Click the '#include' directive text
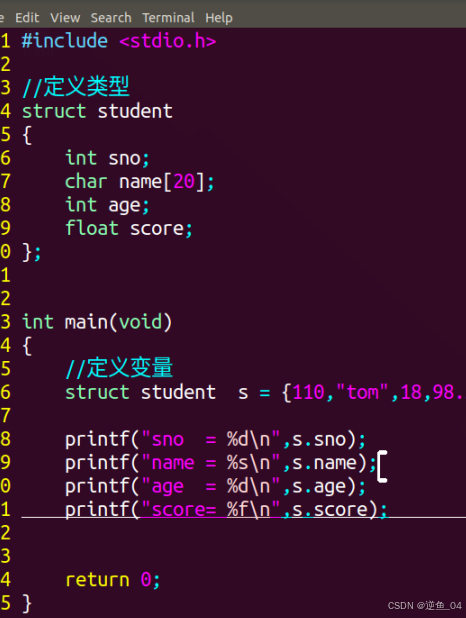Image resolution: width=466 pixels, height=618 pixels. (65, 41)
